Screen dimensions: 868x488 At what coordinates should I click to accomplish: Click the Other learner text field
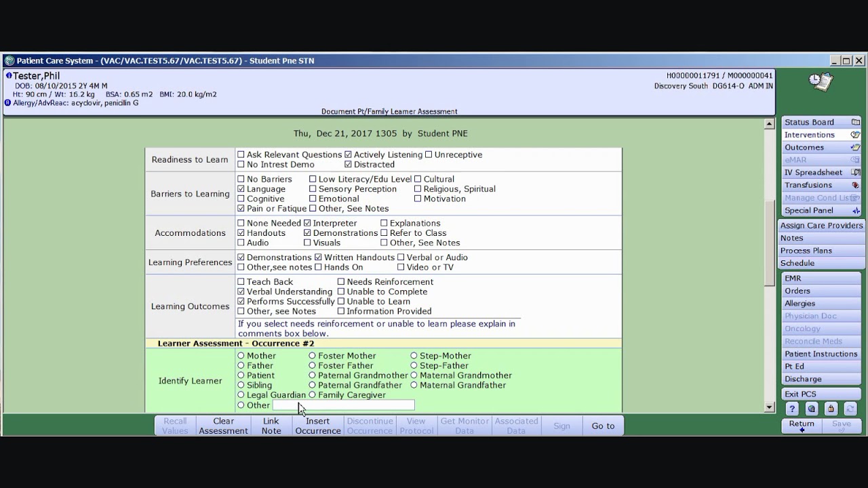(x=343, y=405)
